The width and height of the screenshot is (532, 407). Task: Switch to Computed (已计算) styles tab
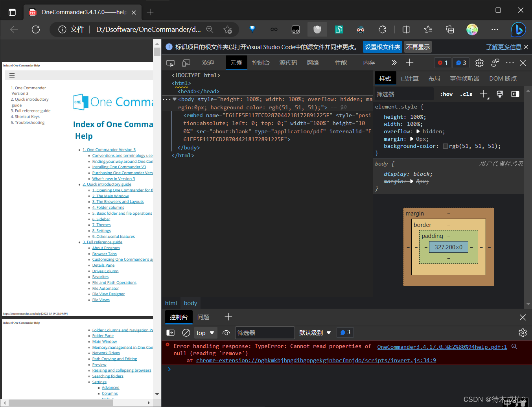click(410, 79)
